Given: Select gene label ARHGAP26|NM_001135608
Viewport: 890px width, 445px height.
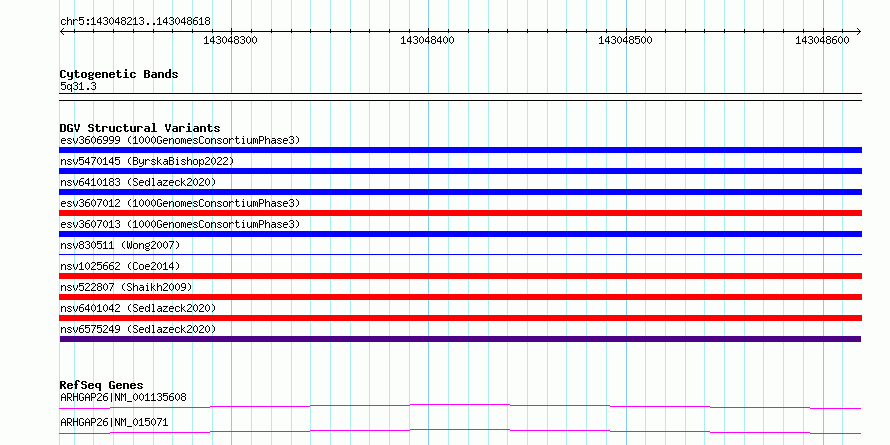Looking at the screenshot, I should point(123,397).
